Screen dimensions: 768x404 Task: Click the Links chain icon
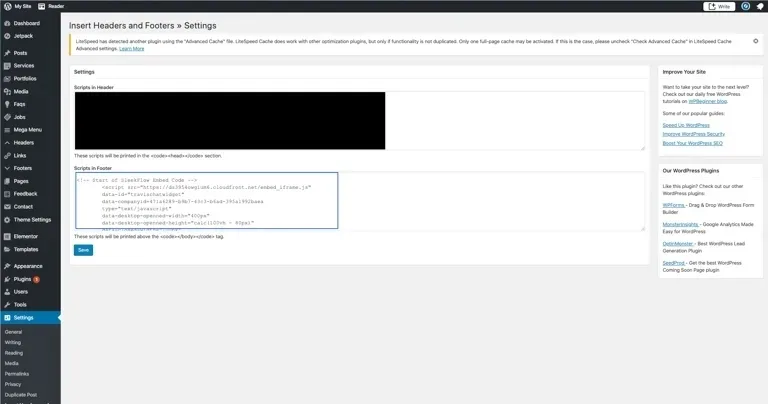tap(7, 155)
